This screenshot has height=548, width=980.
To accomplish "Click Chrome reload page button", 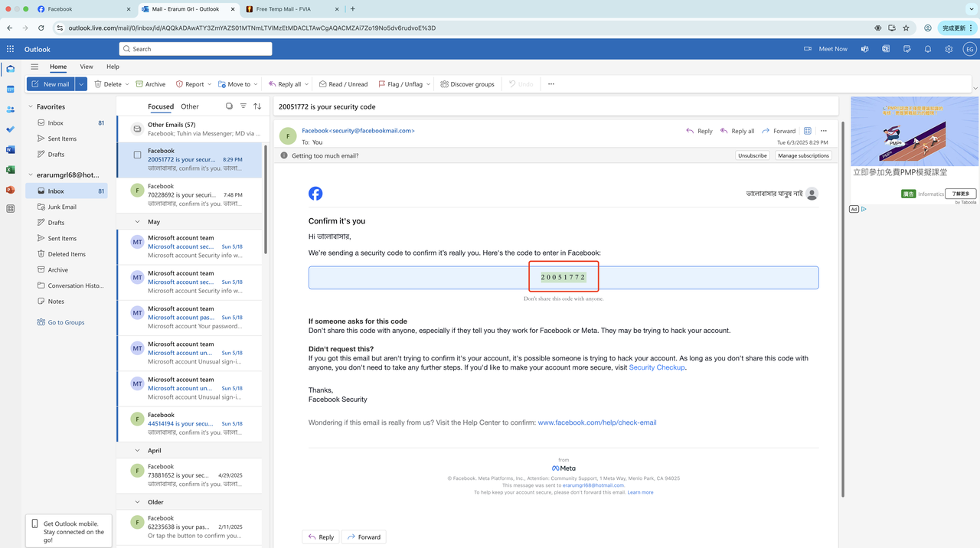I will pos(42,28).
